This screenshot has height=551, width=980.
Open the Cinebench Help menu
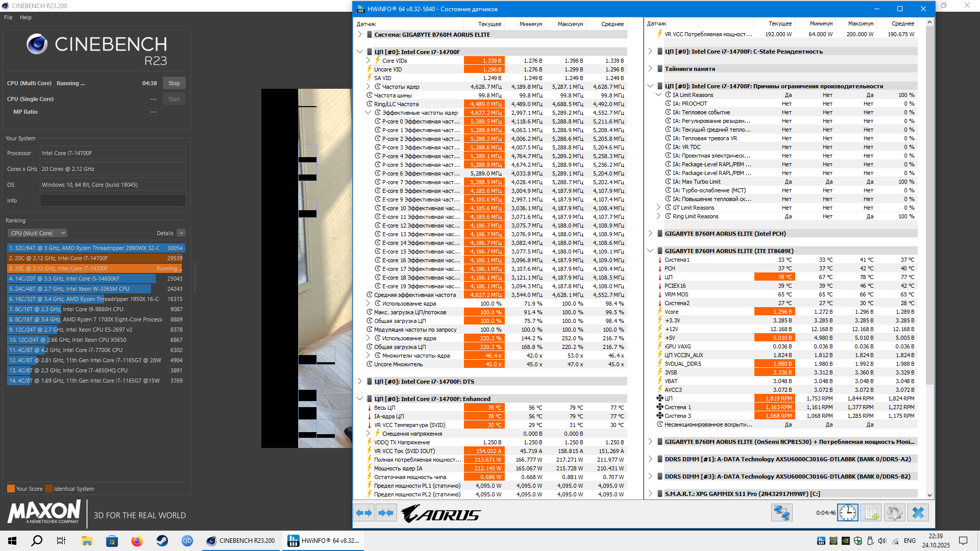point(26,17)
